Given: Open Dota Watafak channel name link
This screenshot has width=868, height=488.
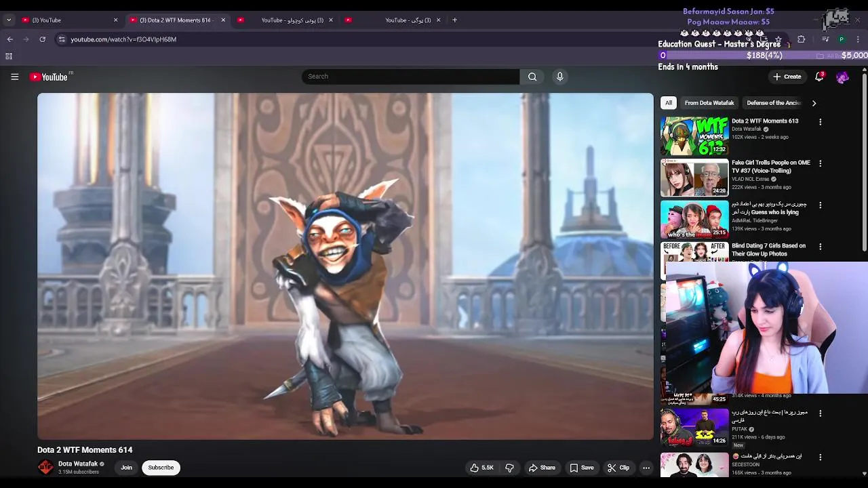Looking at the screenshot, I should (78, 464).
